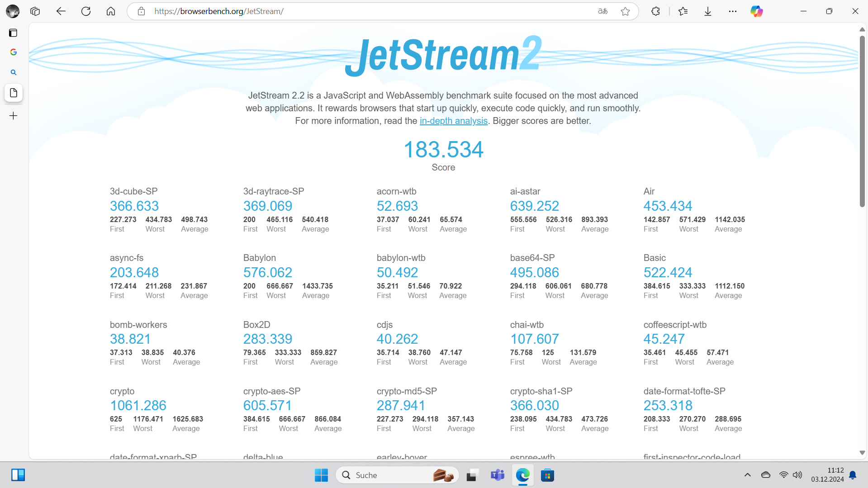Open the notification bell icon
Screen dimensions: 868x488
[853, 475]
